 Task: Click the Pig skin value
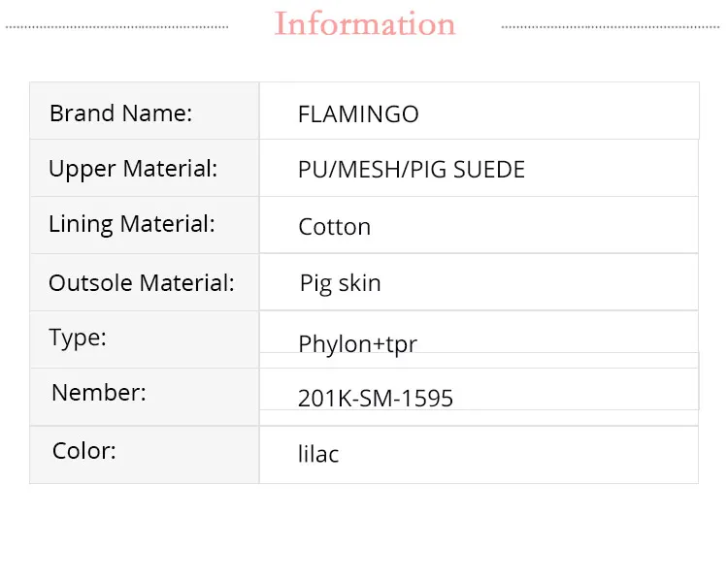340,283
